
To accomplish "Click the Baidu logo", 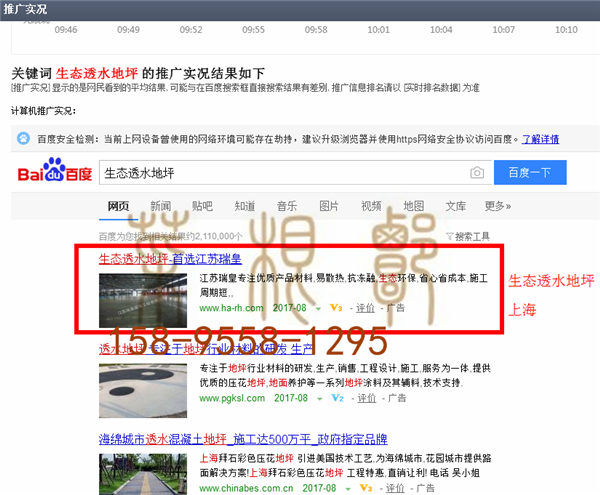I will click(55, 170).
